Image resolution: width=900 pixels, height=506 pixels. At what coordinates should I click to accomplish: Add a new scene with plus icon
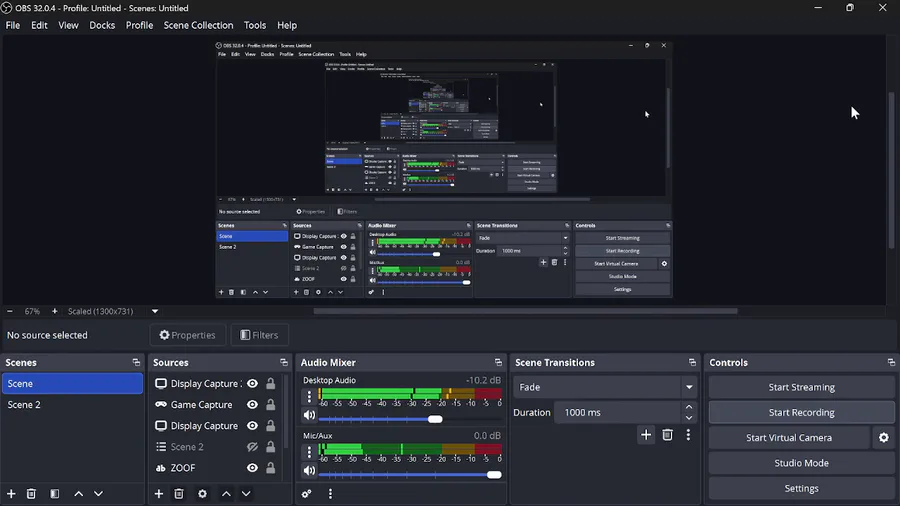point(11,493)
